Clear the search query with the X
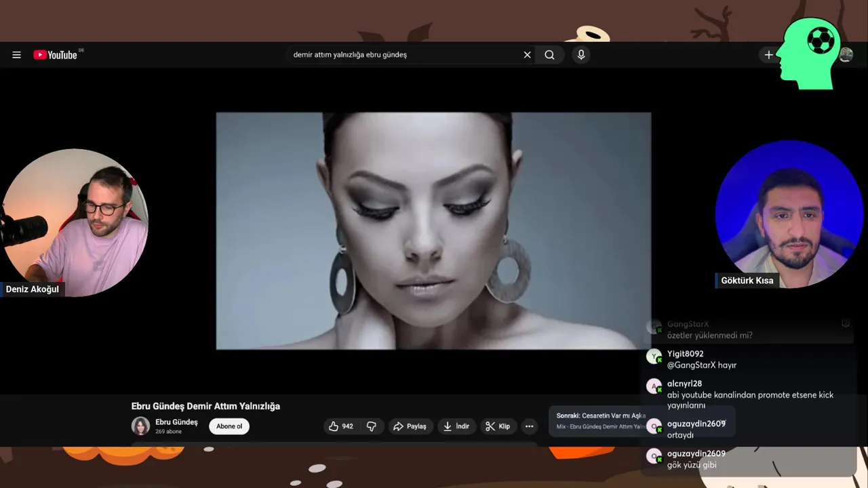Viewport: 868px width, 488px height. pos(527,55)
